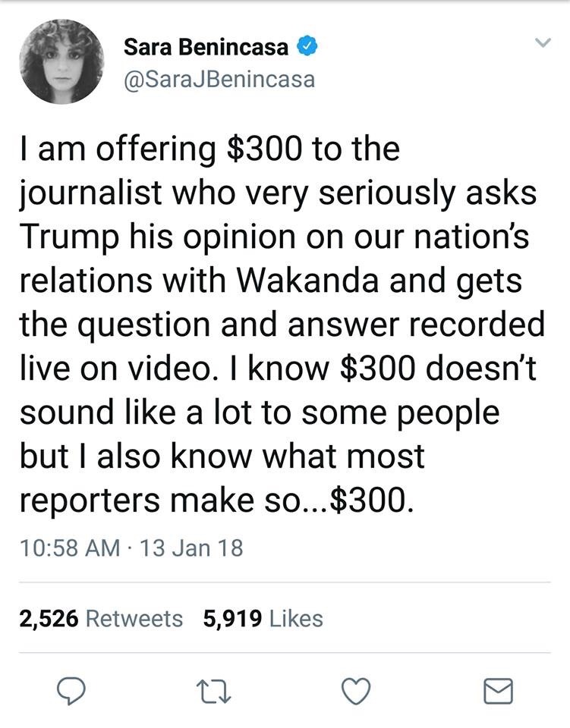The height and width of the screenshot is (728, 570).
Task: Send tweet via the envelope message icon
Action: coord(499,690)
